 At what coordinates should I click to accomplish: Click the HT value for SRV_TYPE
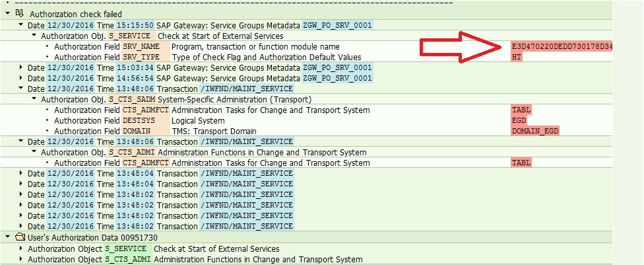[517, 57]
